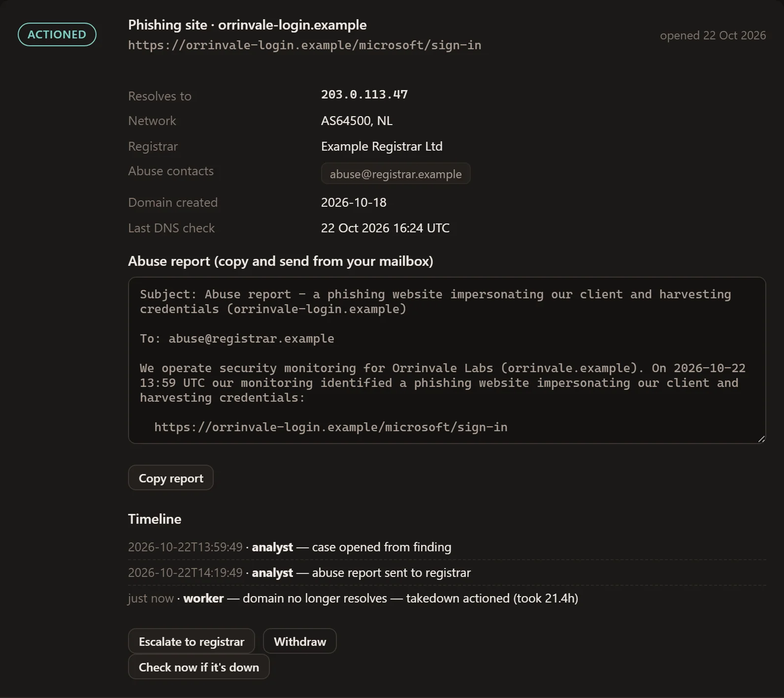The image size is (784, 698).
Task: Select the case title Phishing site heading
Action: tap(247, 25)
